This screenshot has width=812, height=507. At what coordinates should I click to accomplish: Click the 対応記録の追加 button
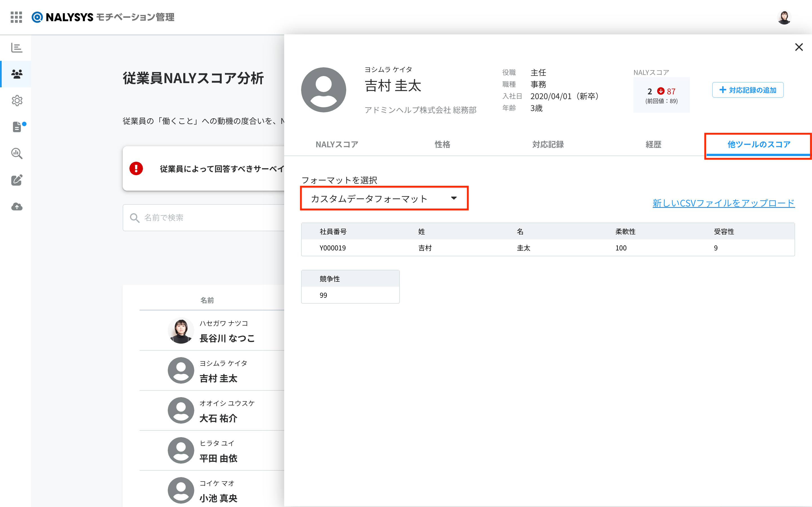(x=748, y=90)
